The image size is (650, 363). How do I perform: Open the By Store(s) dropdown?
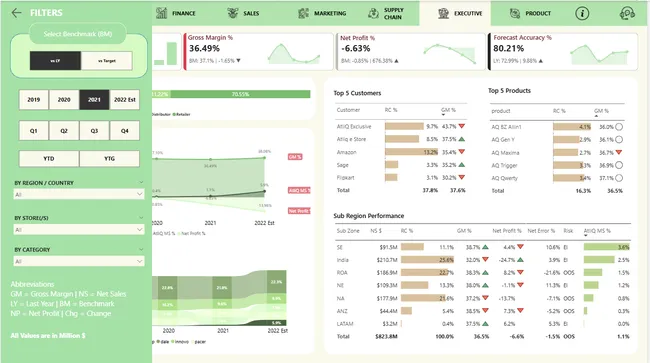point(79,229)
